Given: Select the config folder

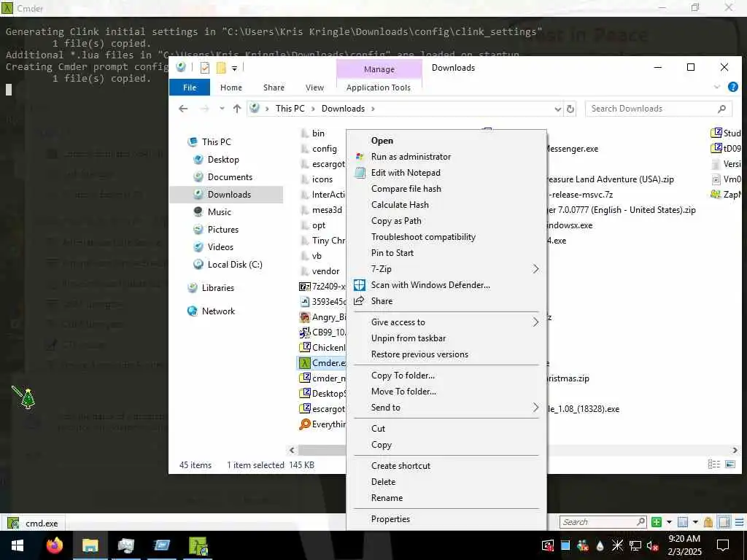Looking at the screenshot, I should [325, 149].
